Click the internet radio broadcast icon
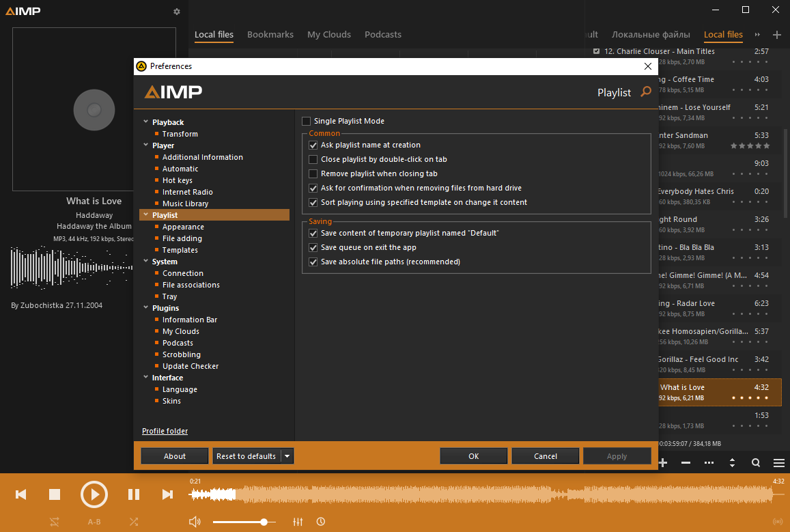The width and height of the screenshot is (790, 532). [x=778, y=522]
